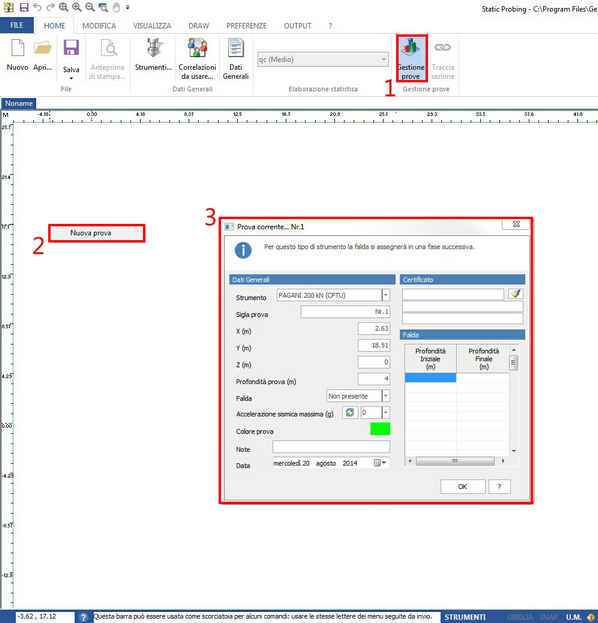This screenshot has width=598, height=623.
Task: Toggle GRIGLIA in the status bar
Action: point(520,617)
